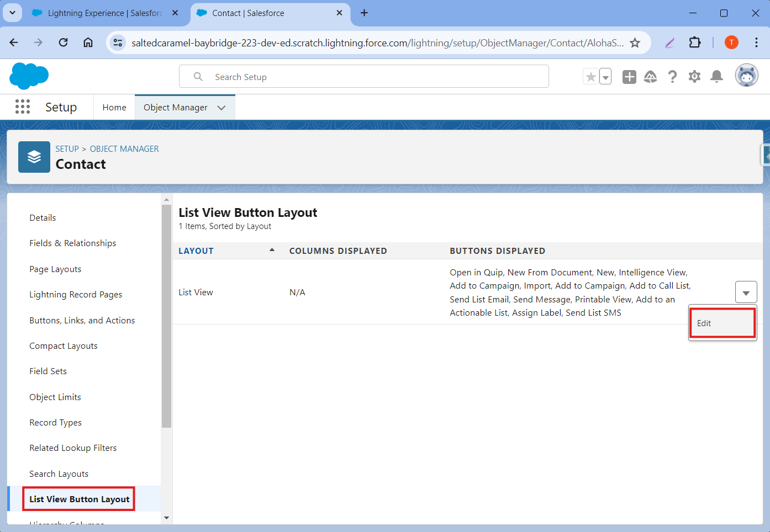The width and height of the screenshot is (770, 532).
Task: Click the browser address bar URL
Action: (x=377, y=42)
